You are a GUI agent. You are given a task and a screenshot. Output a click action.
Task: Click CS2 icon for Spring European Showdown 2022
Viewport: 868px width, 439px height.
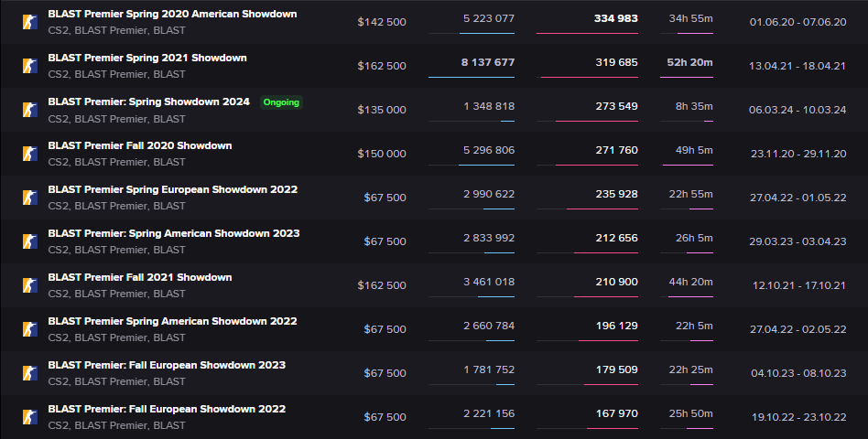pyautogui.click(x=30, y=198)
